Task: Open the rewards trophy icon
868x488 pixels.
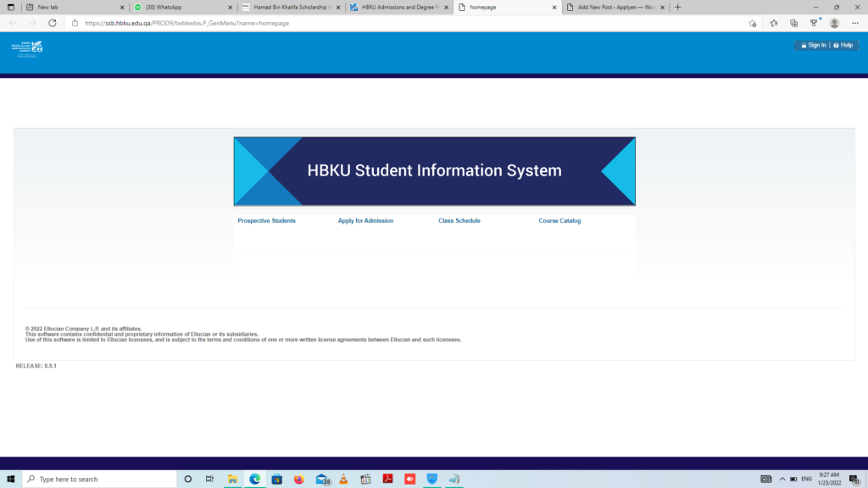Action: (x=814, y=23)
